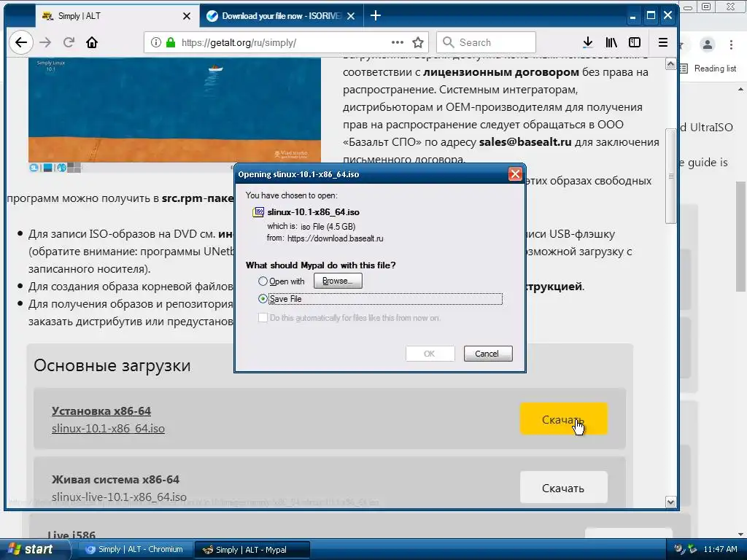This screenshot has width=747, height=560.
Task: Select the Open with radio option
Action: pos(263,281)
